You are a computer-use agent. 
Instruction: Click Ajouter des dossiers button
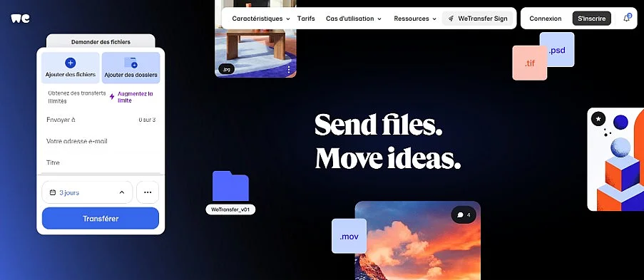(131, 68)
